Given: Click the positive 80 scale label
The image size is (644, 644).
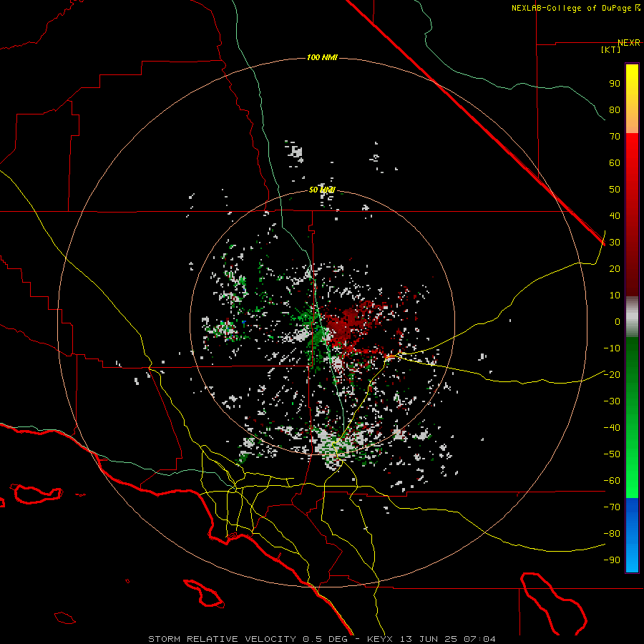Looking at the screenshot, I should 615,109.
